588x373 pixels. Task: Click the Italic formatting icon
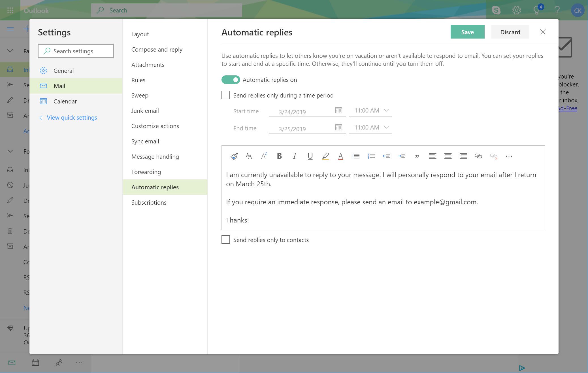point(295,156)
